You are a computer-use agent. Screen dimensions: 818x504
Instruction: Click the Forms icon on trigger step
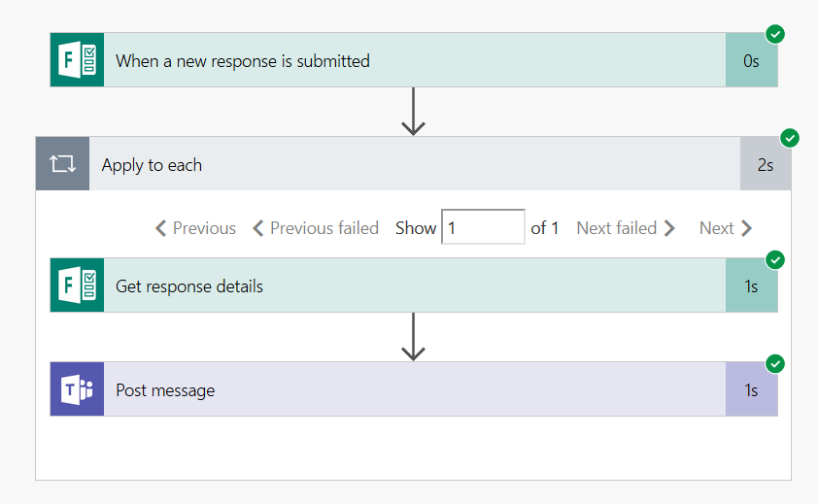pyautogui.click(x=78, y=60)
